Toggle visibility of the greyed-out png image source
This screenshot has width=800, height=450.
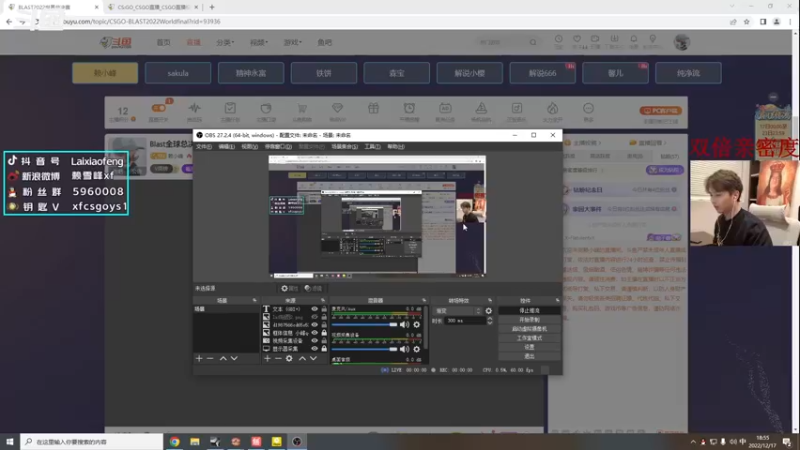pyautogui.click(x=315, y=317)
